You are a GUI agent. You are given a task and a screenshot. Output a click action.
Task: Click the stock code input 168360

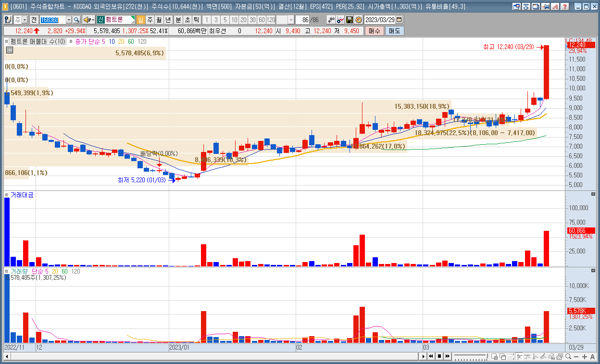[x=52, y=20]
